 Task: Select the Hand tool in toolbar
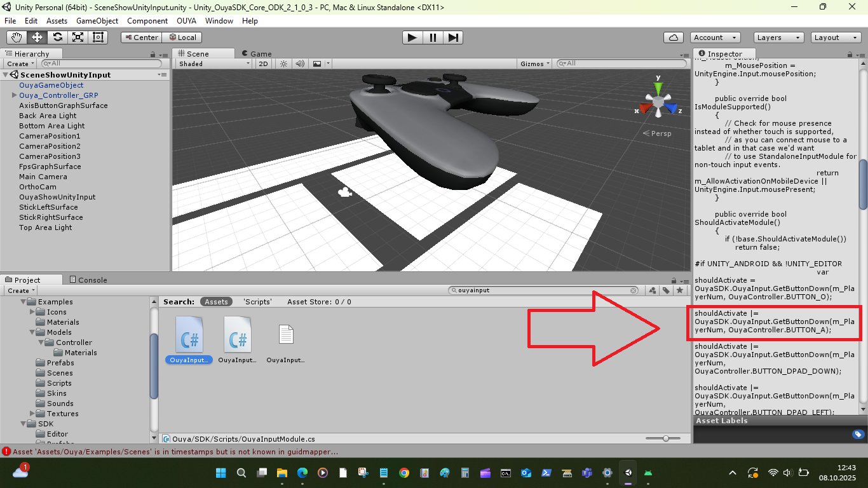coord(17,37)
